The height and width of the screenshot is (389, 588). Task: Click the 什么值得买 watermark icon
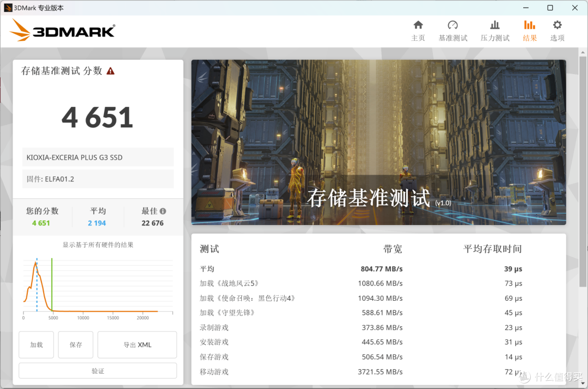524,376
